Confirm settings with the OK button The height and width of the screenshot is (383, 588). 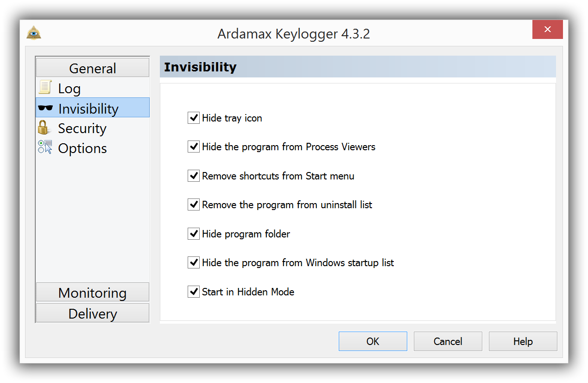pyautogui.click(x=373, y=341)
